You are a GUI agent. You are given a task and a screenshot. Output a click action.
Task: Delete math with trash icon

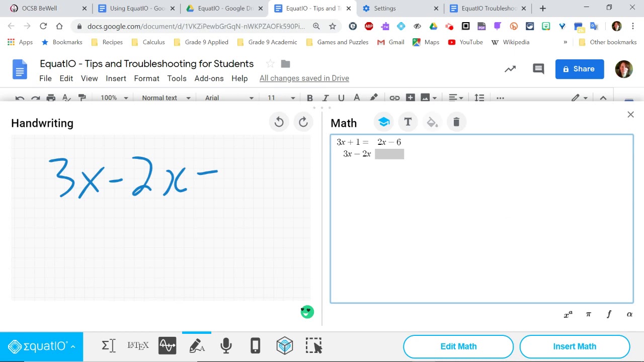456,122
